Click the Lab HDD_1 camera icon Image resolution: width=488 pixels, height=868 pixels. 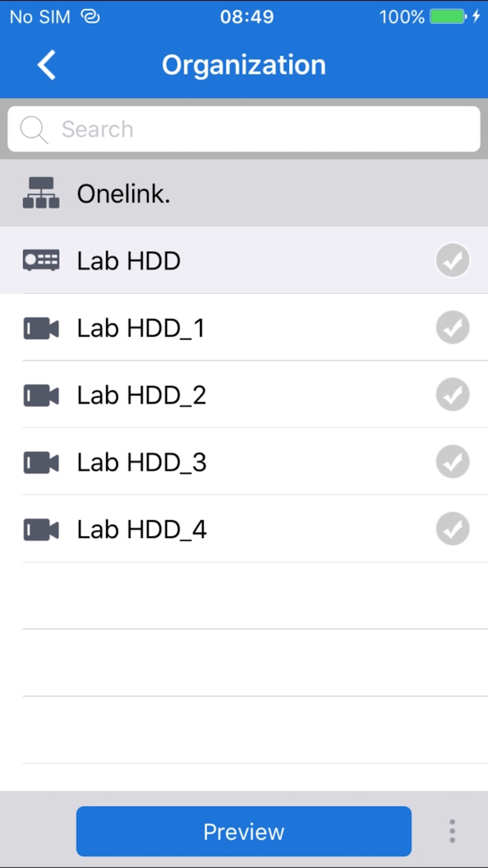(41, 328)
